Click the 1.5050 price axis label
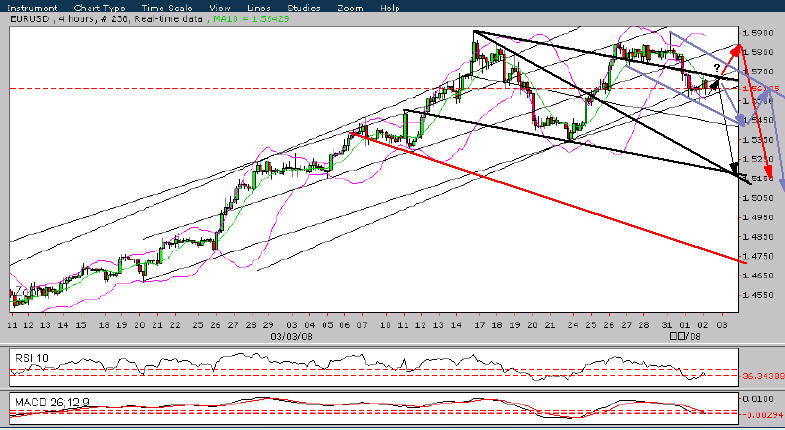785x430 pixels. (x=756, y=198)
